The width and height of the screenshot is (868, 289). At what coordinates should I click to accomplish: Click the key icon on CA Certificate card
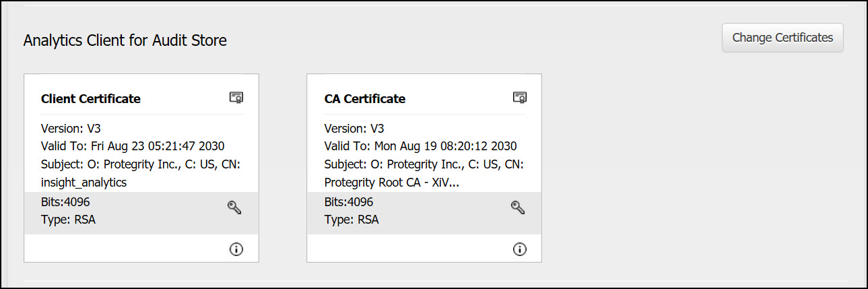point(518,207)
